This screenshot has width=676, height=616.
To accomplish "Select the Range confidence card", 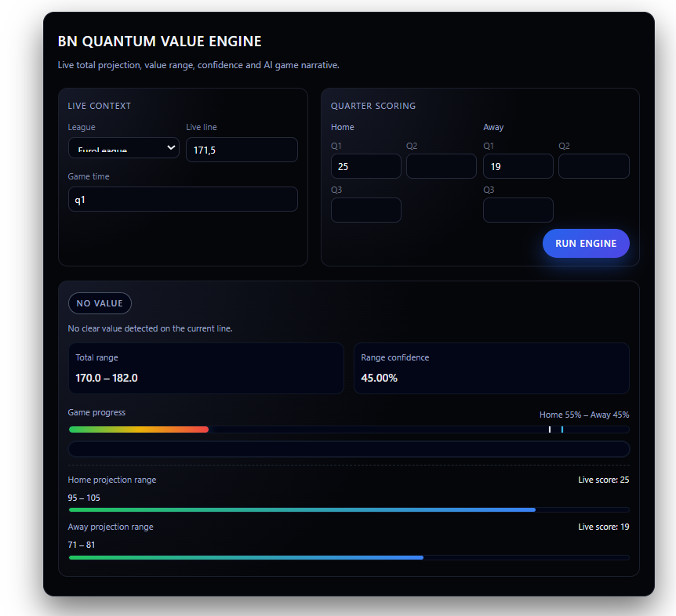I will tap(491, 368).
